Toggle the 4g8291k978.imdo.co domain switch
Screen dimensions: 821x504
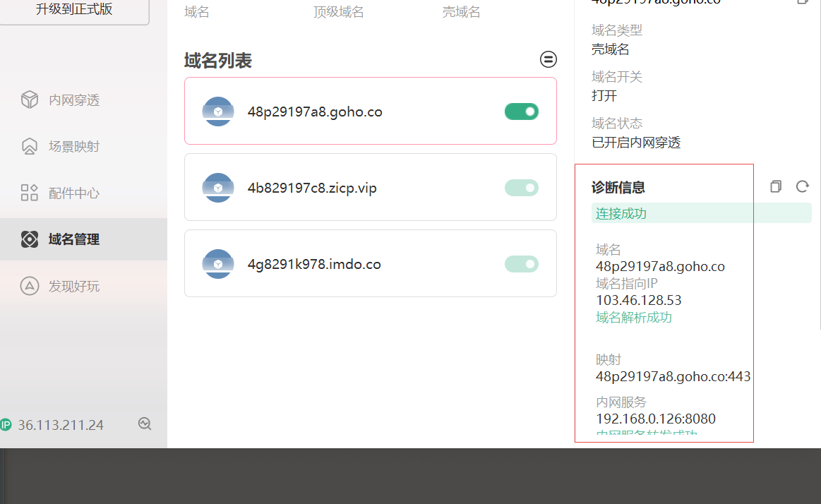522,264
